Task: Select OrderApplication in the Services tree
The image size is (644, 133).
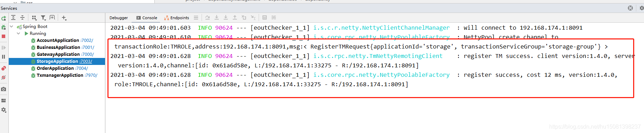Action: 55,68
